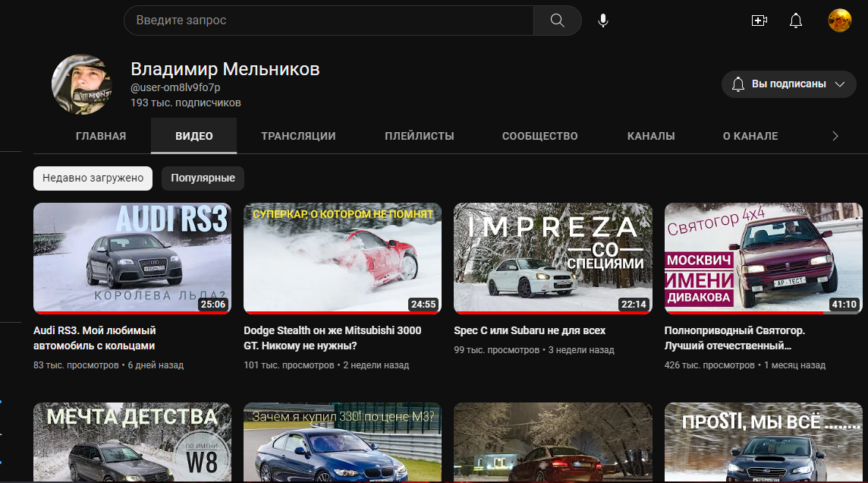
Task: Open the Audi RS3 video thumbnail
Action: point(132,258)
